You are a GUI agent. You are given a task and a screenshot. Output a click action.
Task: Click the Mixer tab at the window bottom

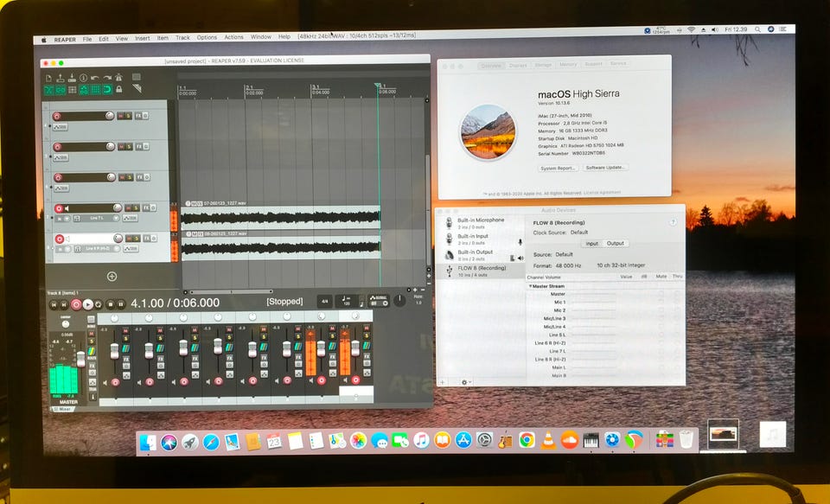(x=62, y=409)
